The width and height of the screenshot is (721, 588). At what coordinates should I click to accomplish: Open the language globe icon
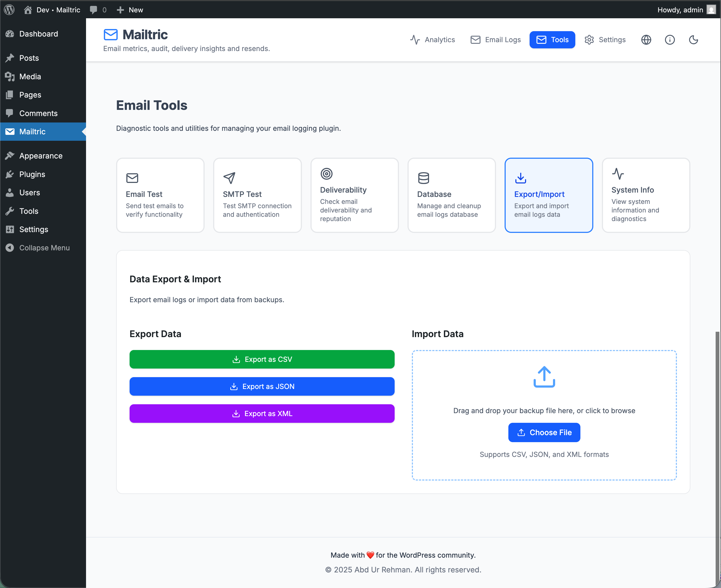(x=646, y=40)
